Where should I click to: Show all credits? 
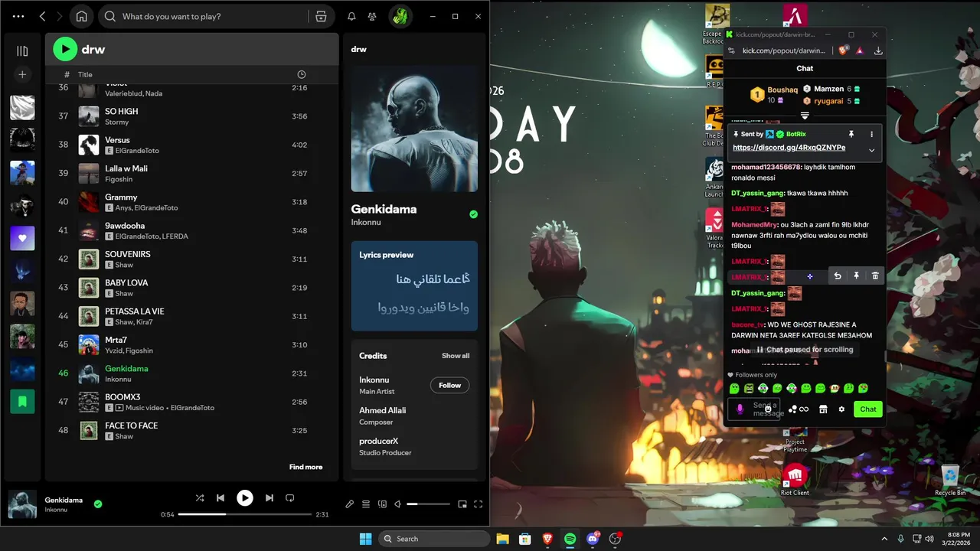(456, 356)
